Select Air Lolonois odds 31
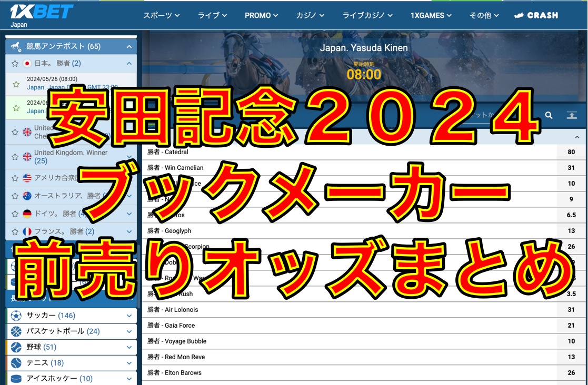 pyautogui.click(x=571, y=310)
